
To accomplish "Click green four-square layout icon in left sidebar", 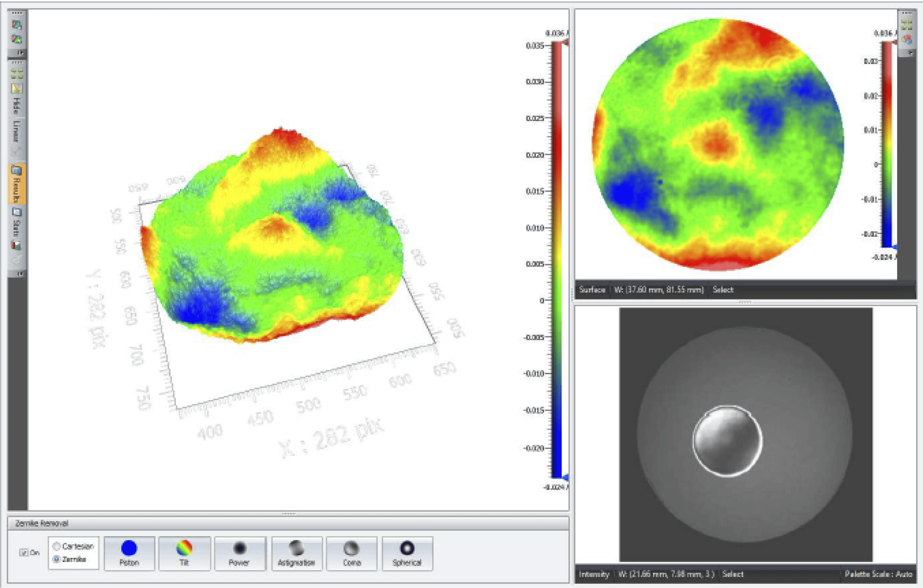I will pos(17,73).
